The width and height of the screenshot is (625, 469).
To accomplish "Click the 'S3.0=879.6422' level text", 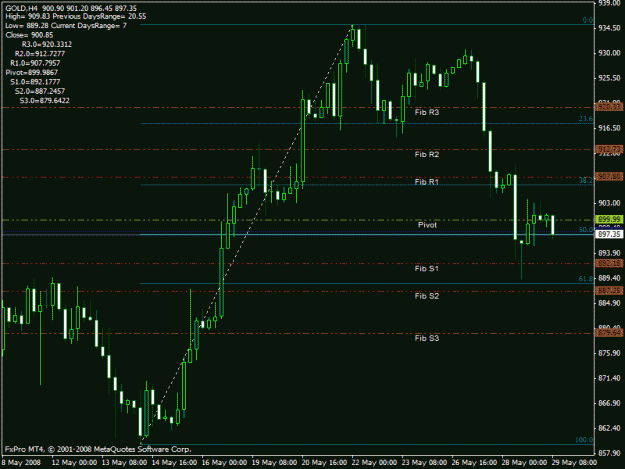I will pos(45,100).
